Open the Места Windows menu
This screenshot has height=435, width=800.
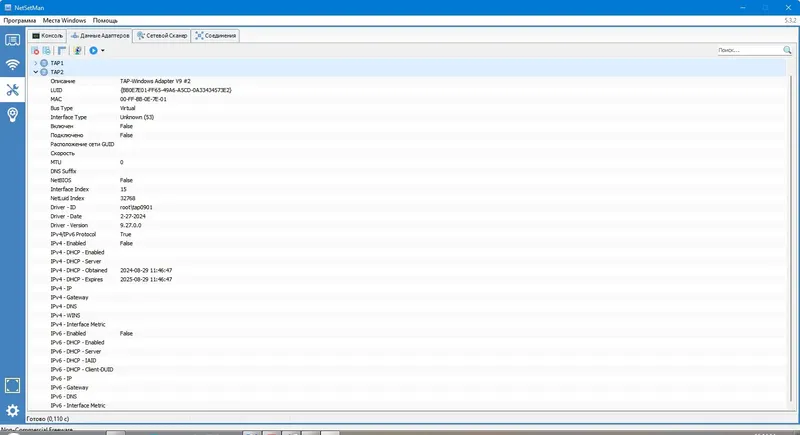(x=64, y=21)
